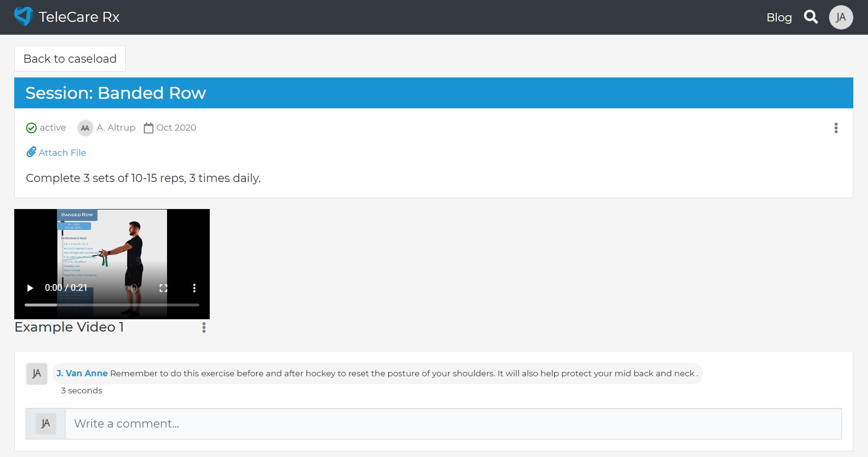
Task: Toggle the green active status check
Action: point(31,128)
